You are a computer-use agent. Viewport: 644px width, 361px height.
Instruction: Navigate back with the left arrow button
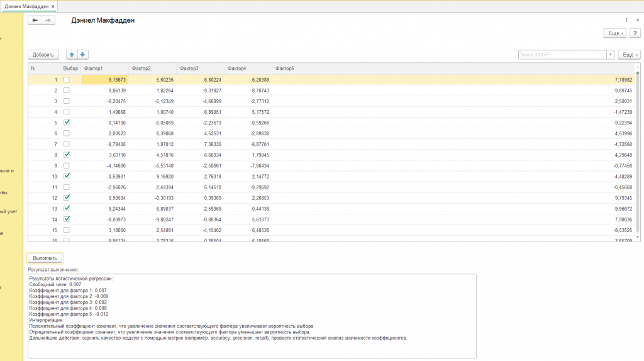tap(35, 20)
